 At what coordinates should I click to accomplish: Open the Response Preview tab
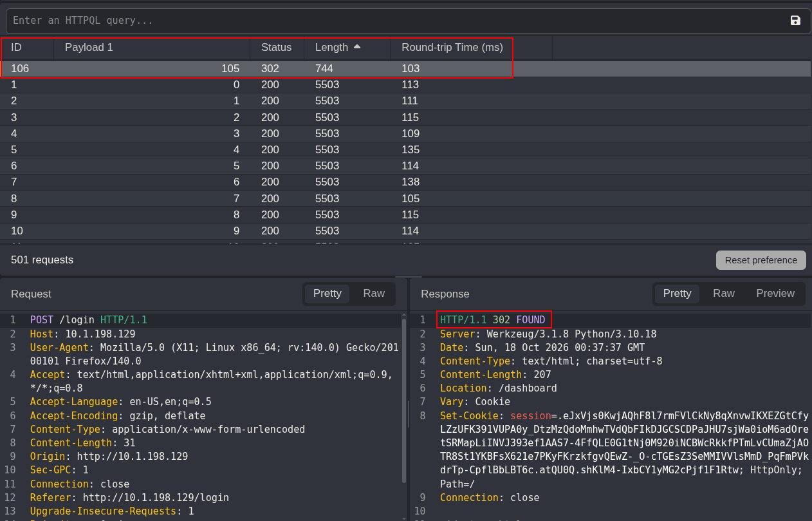(775, 294)
